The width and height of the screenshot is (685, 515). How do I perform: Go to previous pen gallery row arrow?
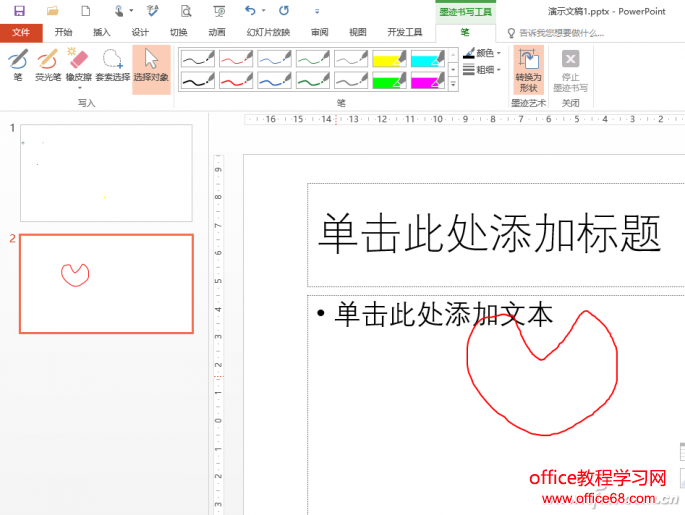pyautogui.click(x=453, y=55)
